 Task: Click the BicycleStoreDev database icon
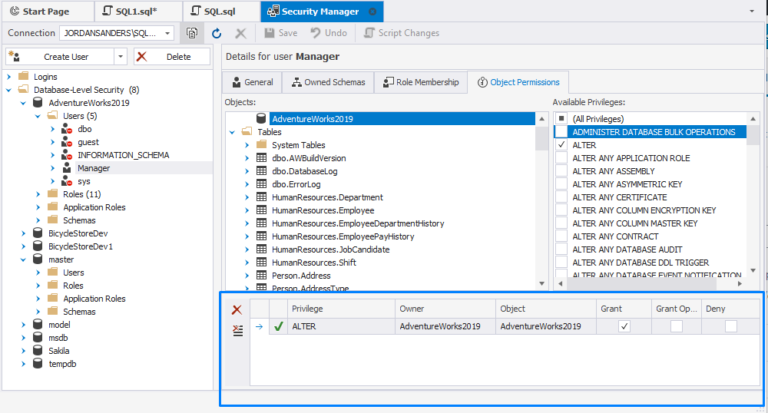(38, 234)
